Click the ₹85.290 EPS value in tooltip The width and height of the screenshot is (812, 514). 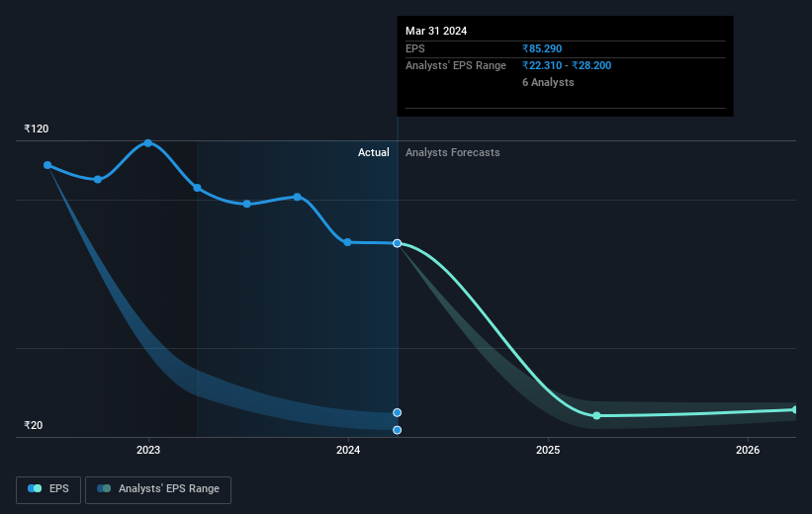pyautogui.click(x=542, y=48)
